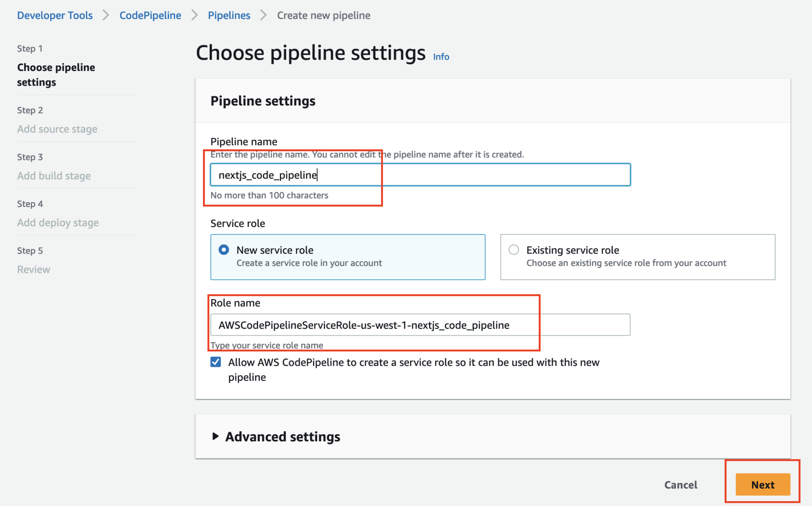
Task: Select Step 3 Add build stage
Action: (54, 176)
